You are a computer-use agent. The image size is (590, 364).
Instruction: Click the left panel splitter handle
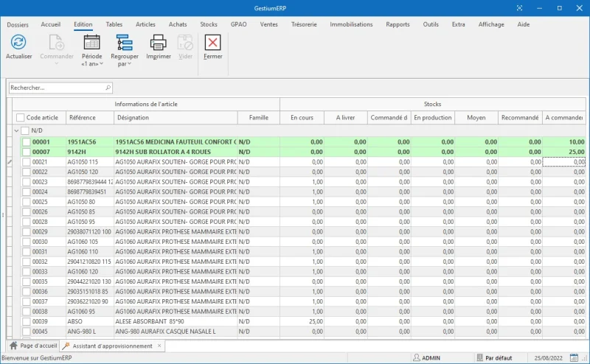point(3,215)
